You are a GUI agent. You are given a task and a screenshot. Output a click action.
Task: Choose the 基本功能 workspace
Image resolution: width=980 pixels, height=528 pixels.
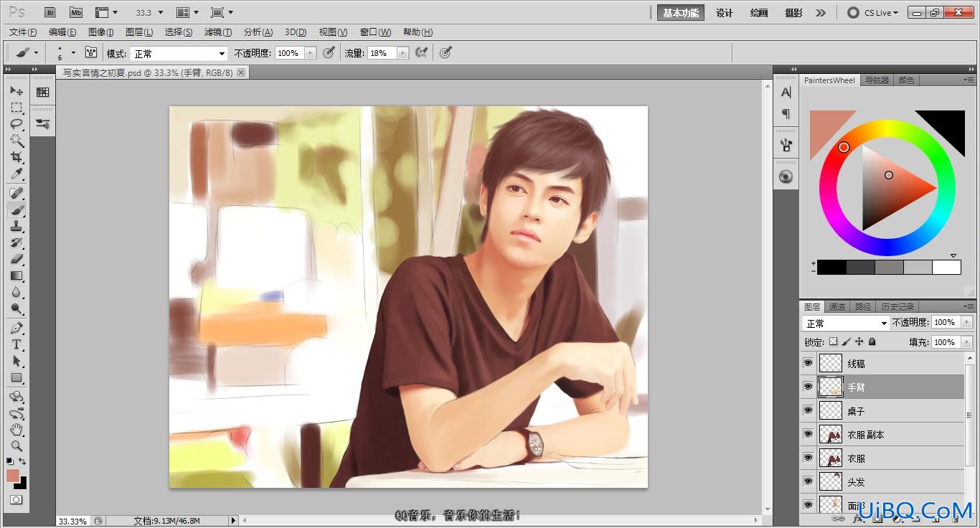click(x=681, y=13)
